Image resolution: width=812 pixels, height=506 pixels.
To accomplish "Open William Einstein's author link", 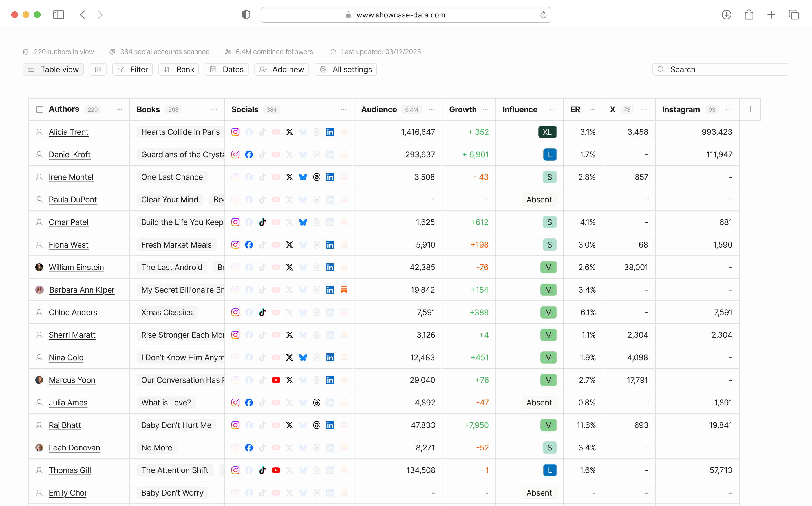I will pyautogui.click(x=76, y=267).
